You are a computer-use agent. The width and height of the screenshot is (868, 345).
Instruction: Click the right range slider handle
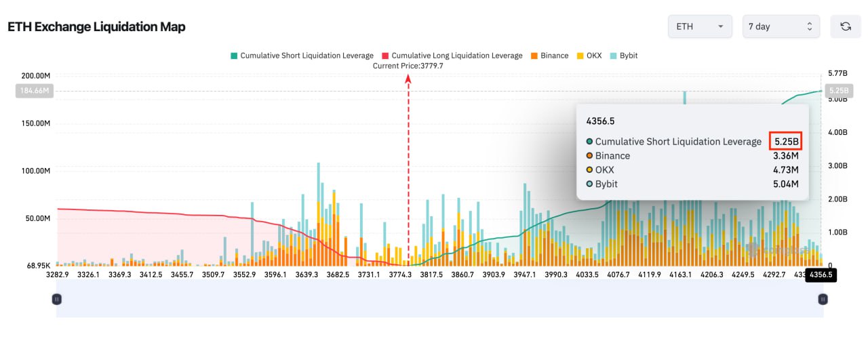click(x=823, y=299)
